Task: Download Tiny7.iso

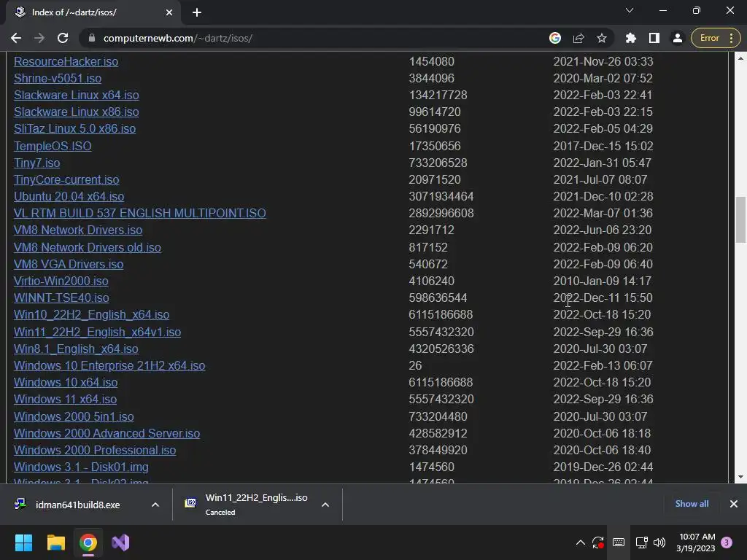Action: [36, 163]
